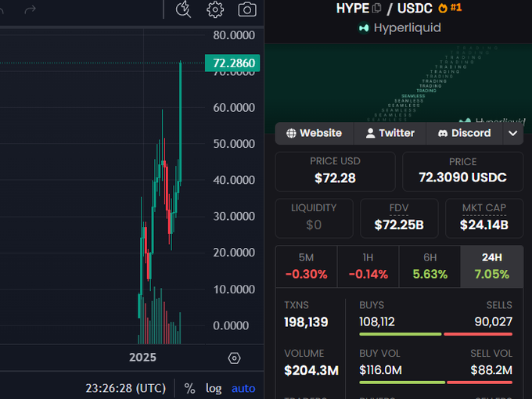Click the MKT CAP $24.14B value
Image resolution: width=532 pixels, height=399 pixels.
pos(484,225)
